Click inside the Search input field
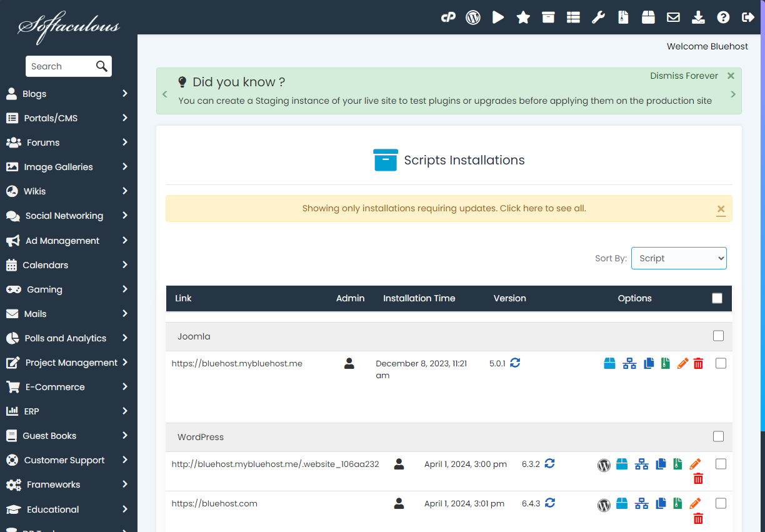Screen dimensions: 765x532 60,66
